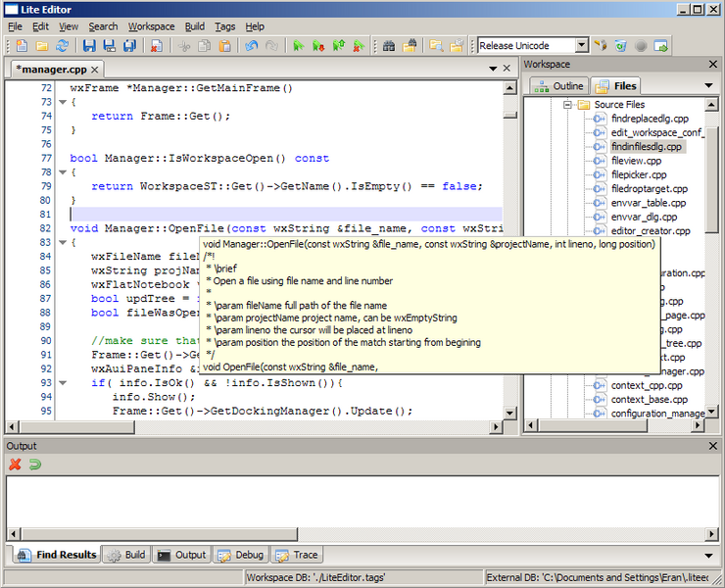
Task: Open the Tags menu
Action: pyautogui.click(x=224, y=26)
